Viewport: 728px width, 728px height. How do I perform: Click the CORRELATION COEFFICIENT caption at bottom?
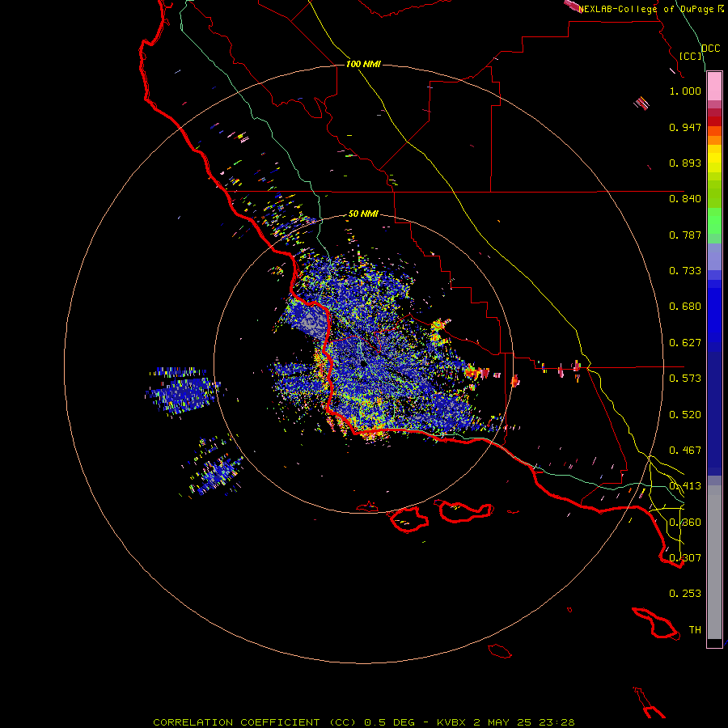364,722
